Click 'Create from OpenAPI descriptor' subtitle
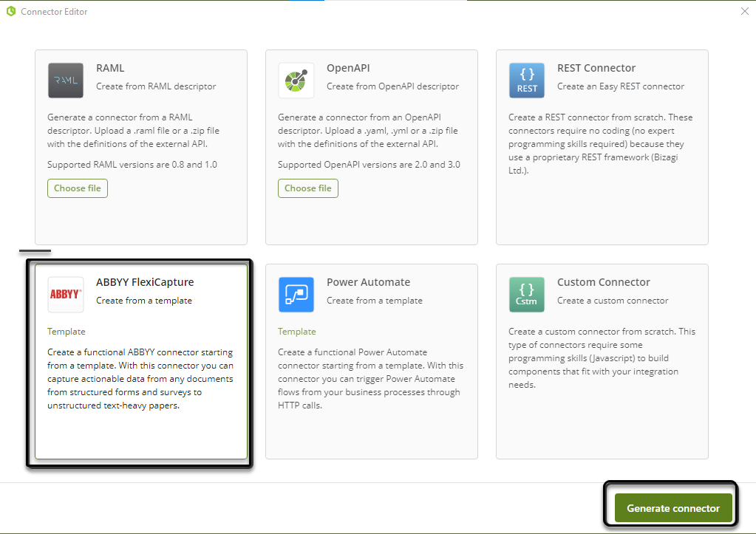The image size is (756, 534). coord(392,86)
